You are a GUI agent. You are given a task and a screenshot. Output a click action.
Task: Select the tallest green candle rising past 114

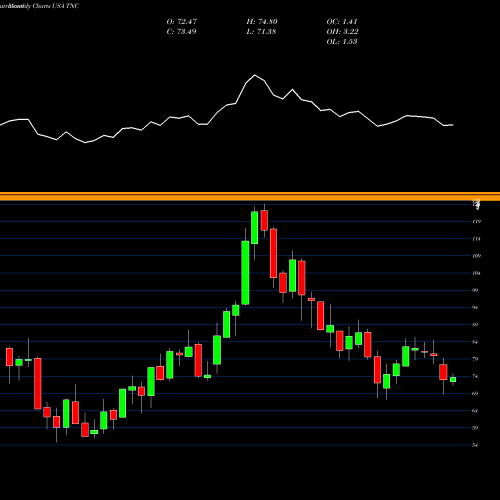(x=245, y=273)
